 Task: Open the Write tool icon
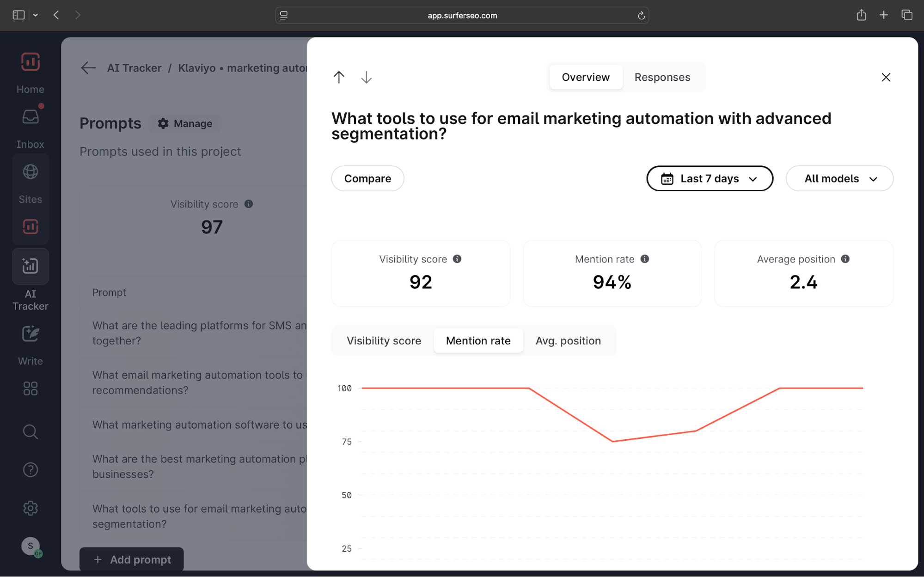(x=31, y=334)
